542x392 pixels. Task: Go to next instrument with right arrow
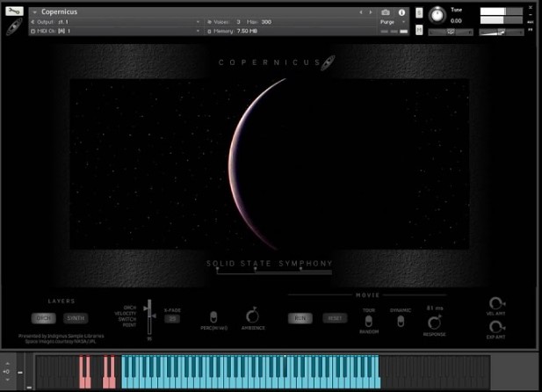[x=371, y=12]
